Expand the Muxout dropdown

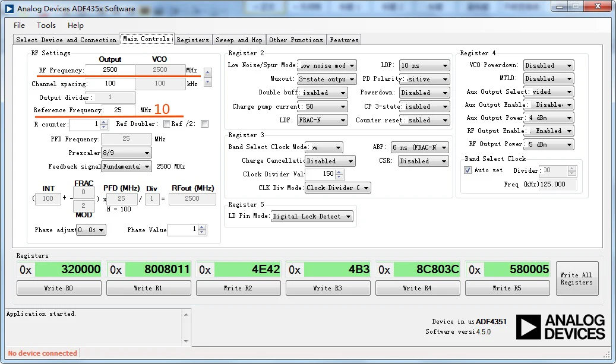click(x=327, y=79)
